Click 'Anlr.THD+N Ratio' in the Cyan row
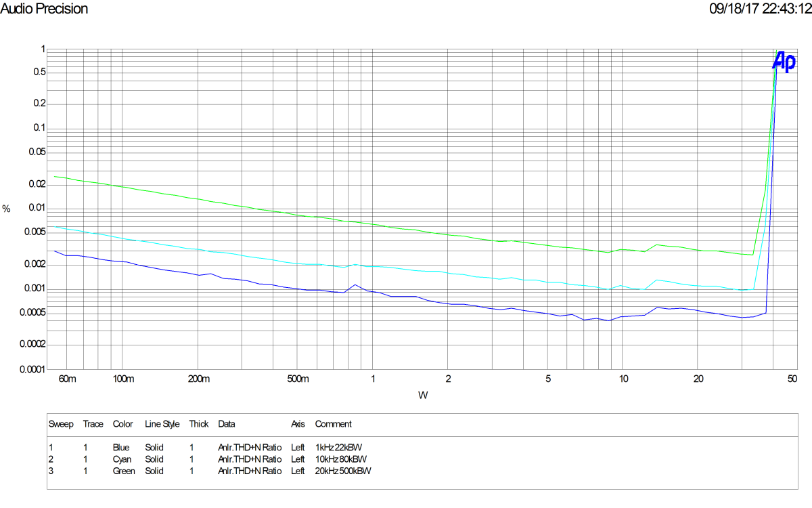The width and height of the screenshot is (812, 508). coord(250,459)
